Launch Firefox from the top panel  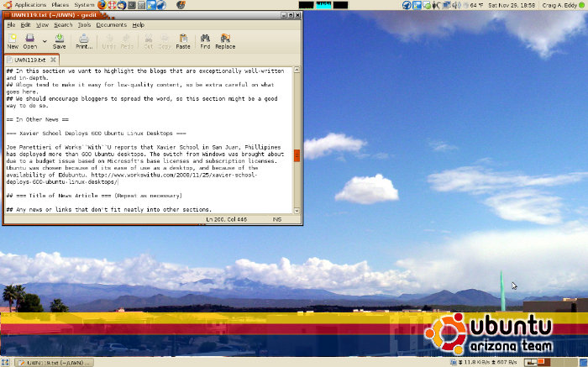pyautogui.click(x=102, y=5)
